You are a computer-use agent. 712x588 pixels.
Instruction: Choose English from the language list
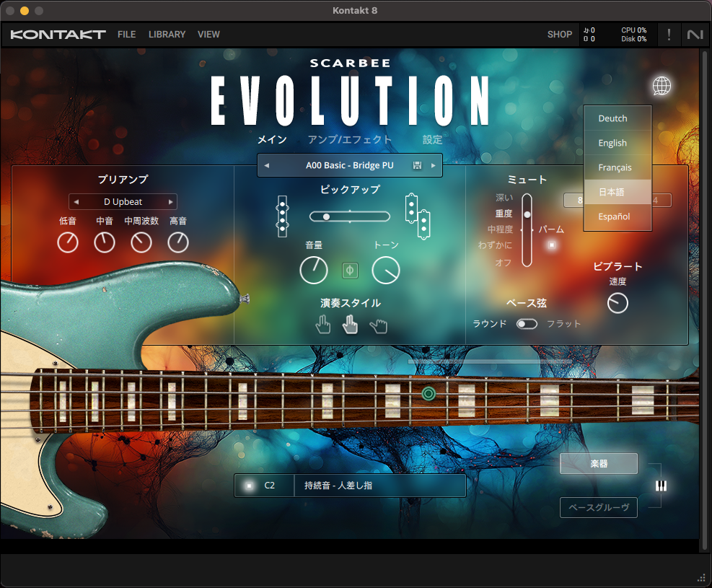point(612,143)
